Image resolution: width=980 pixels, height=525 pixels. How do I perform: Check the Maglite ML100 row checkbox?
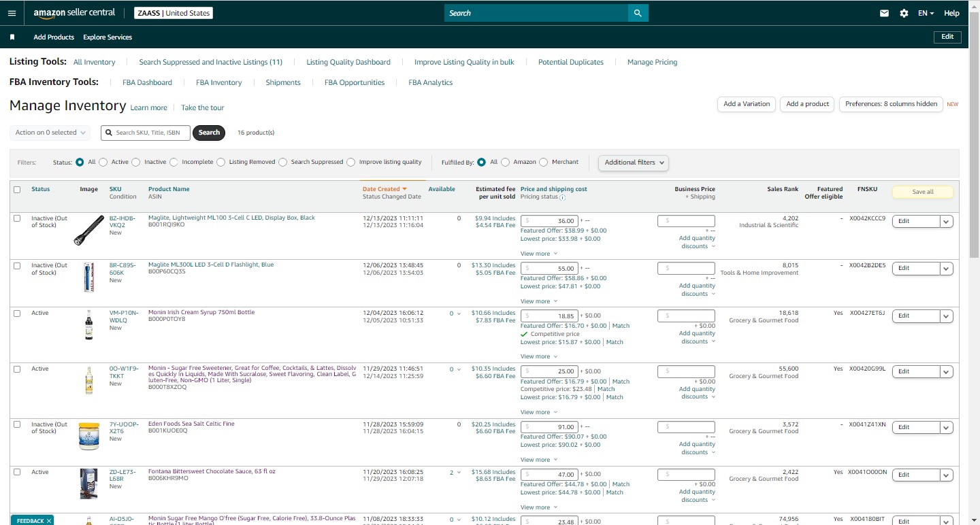pyautogui.click(x=17, y=218)
